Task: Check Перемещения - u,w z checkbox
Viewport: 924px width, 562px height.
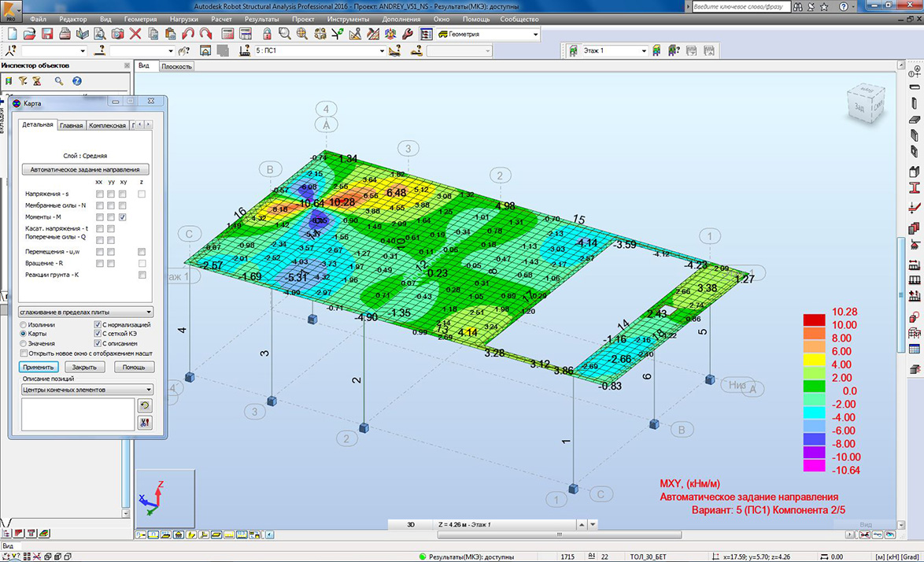Action: (142, 252)
